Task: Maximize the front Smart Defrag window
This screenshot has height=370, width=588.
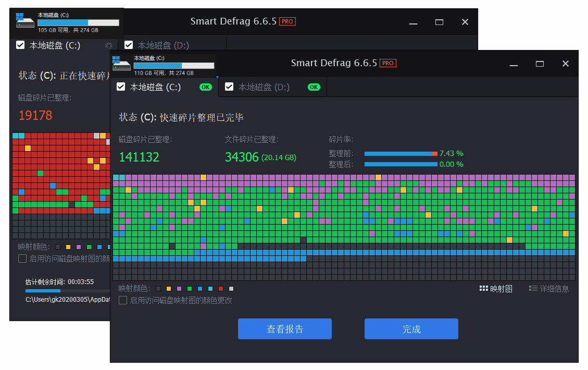Action: coord(540,64)
